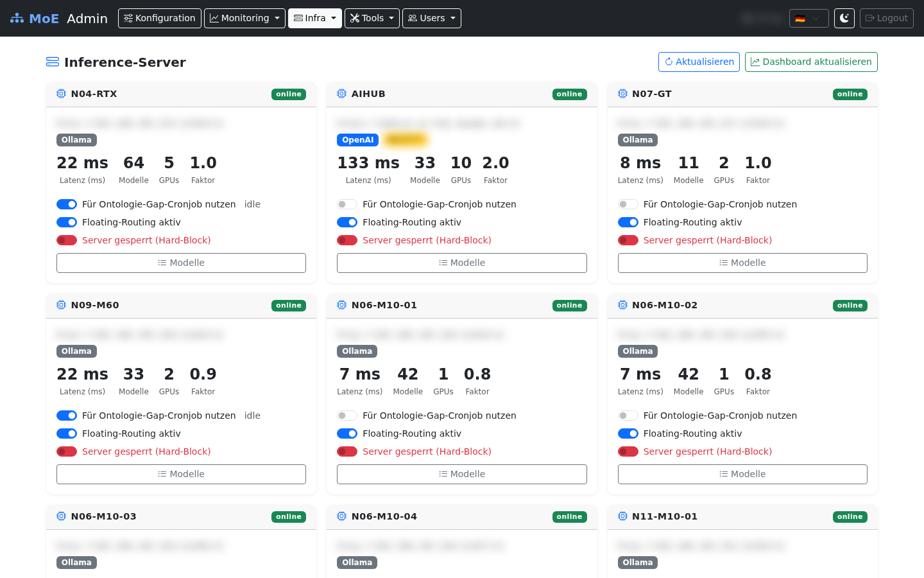Toggle Hard-Block switch on N07-GT

click(x=628, y=240)
